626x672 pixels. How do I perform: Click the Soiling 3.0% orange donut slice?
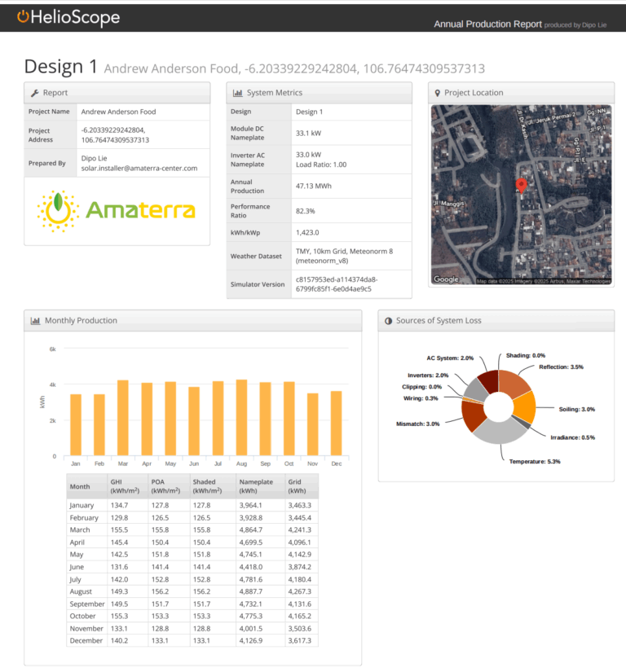522,405
